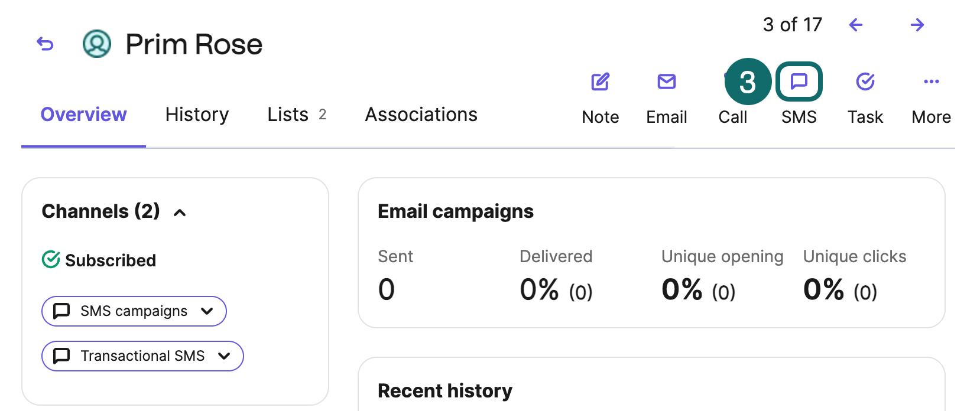This screenshot has width=980, height=411.
Task: Open the Associations tab
Action: coord(421,115)
